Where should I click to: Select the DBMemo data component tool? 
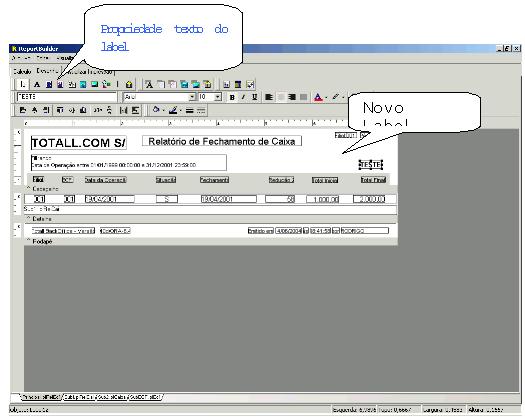161,85
